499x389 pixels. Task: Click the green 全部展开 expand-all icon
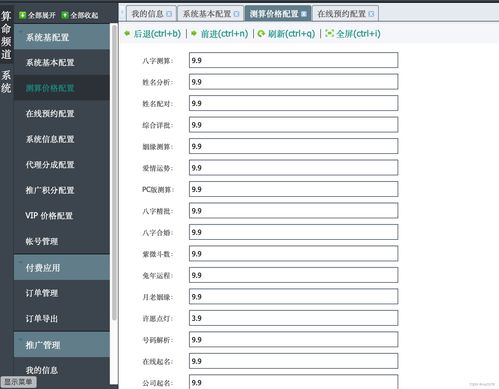(23, 15)
